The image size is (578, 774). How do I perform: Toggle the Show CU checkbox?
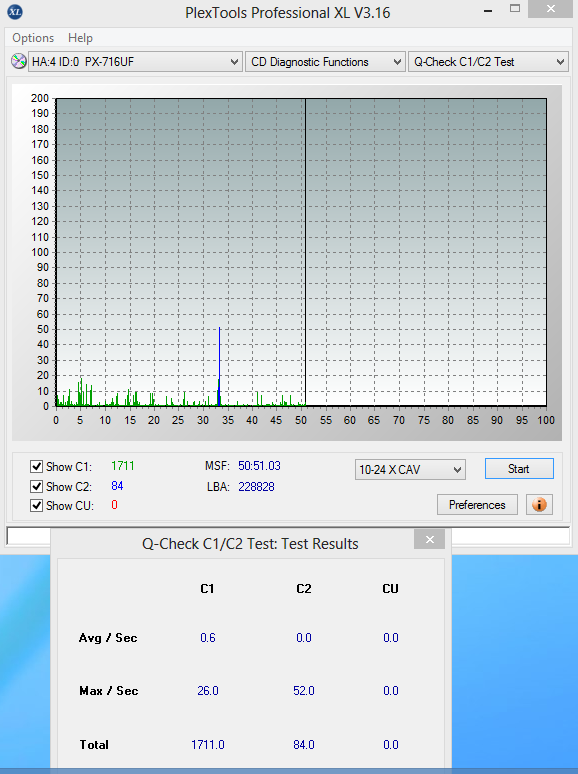point(37,505)
